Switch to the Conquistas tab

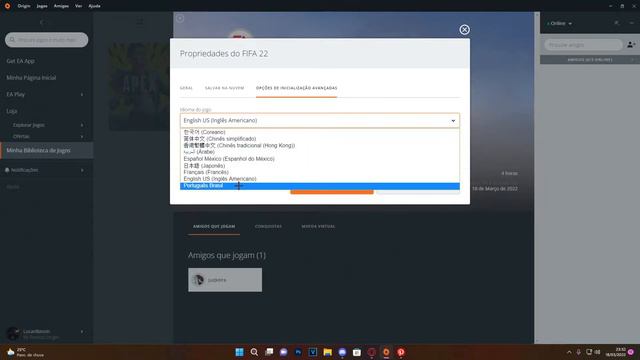pos(268,227)
